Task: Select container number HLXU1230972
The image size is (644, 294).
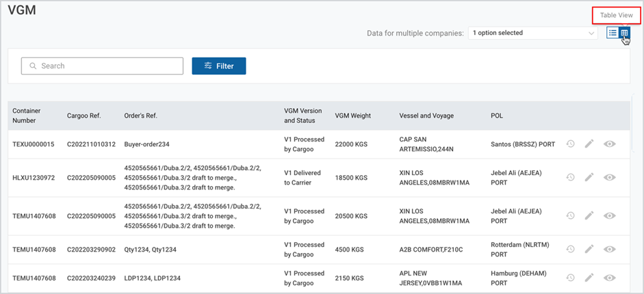Action: [x=34, y=178]
